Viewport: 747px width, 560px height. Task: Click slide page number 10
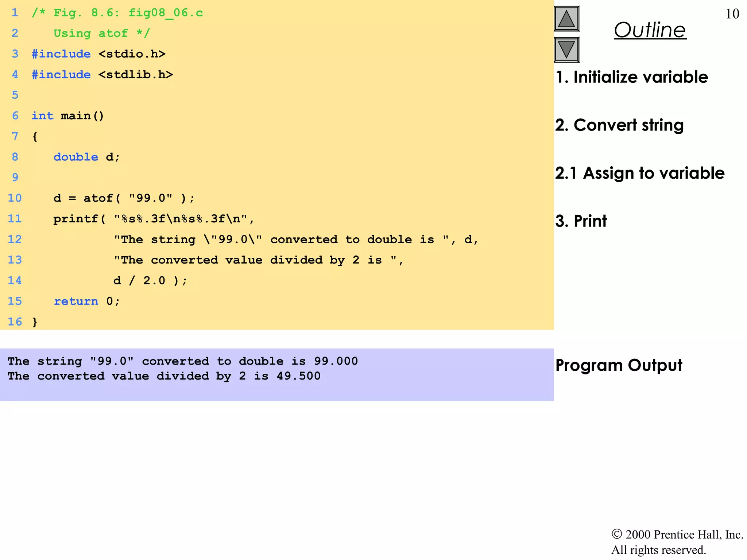pyautogui.click(x=732, y=14)
